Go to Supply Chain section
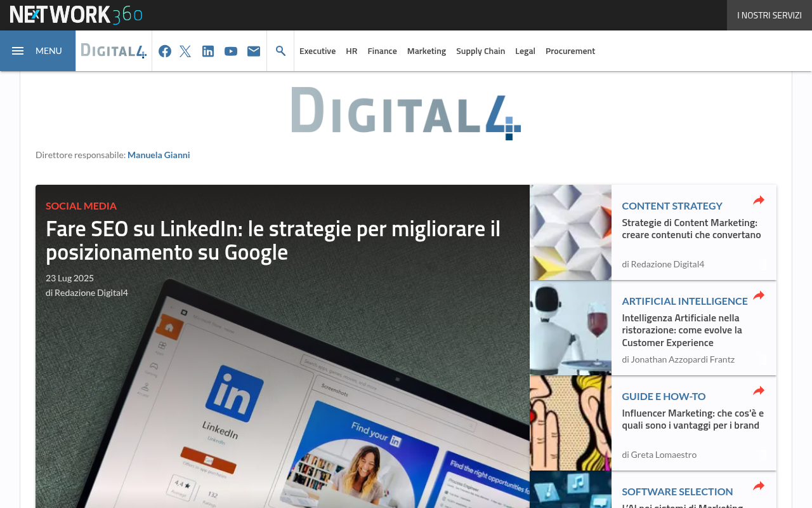Viewport: 812px width, 508px height. (x=481, y=51)
